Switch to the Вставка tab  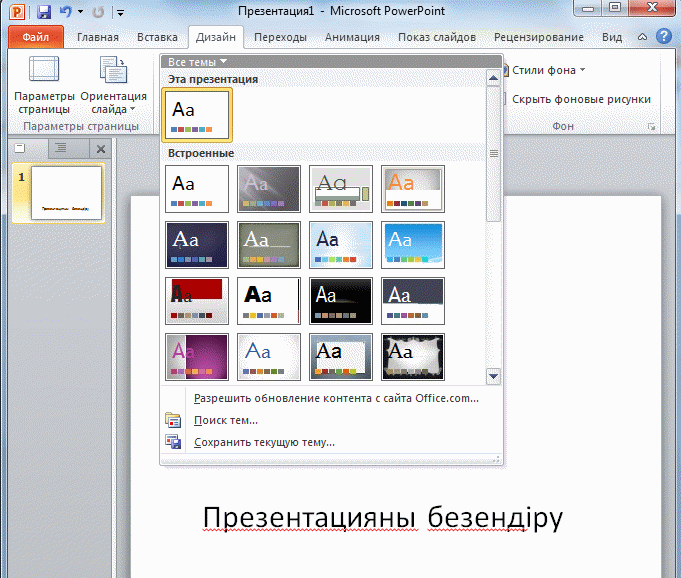(155, 38)
